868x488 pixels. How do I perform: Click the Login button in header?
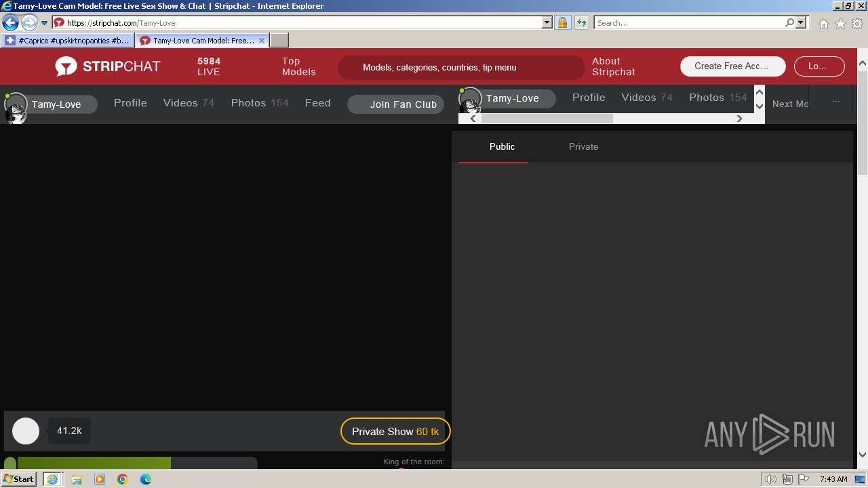[818, 66]
